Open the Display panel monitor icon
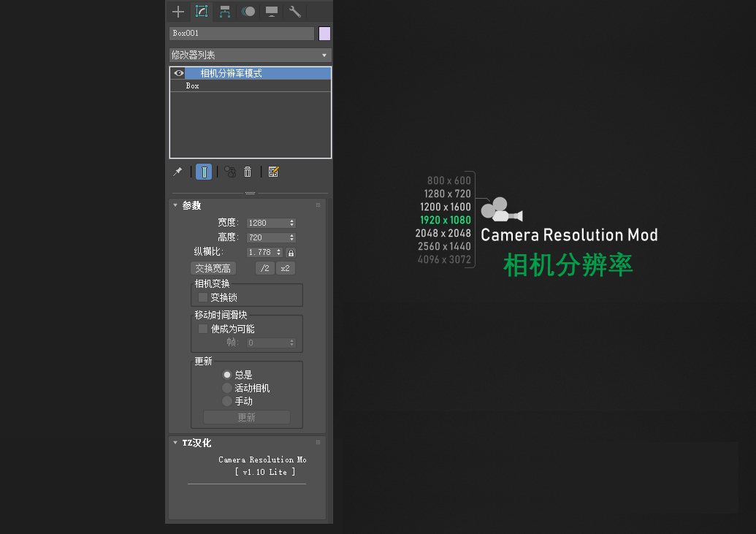 (x=272, y=11)
